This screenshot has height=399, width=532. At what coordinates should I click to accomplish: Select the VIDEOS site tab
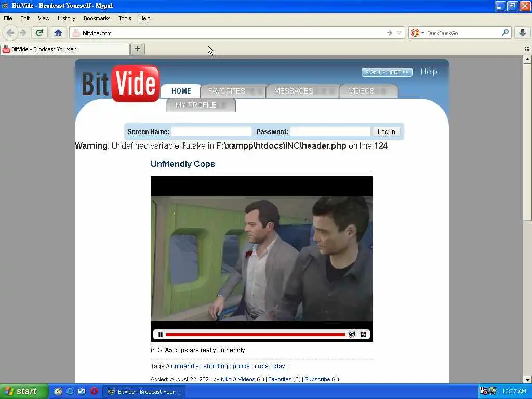(x=368, y=91)
